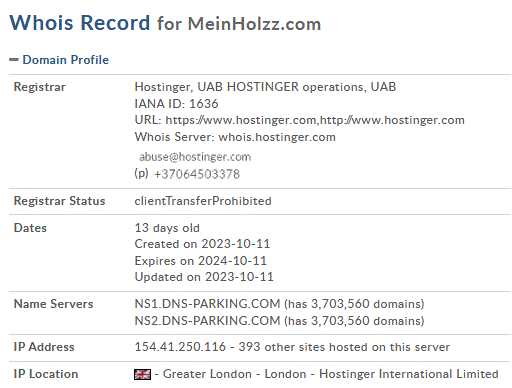Click the registrar URL line
This screenshot has height=388, width=512.
[299, 120]
